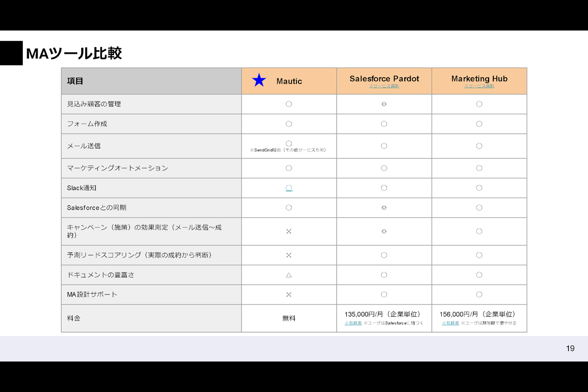Select the slide title MAツール比較
The height and width of the screenshot is (392, 588).
[x=74, y=53]
